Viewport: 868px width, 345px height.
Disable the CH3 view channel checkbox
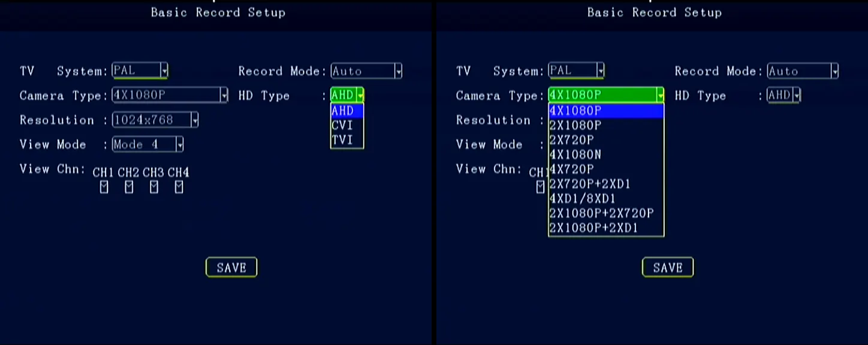(153, 186)
